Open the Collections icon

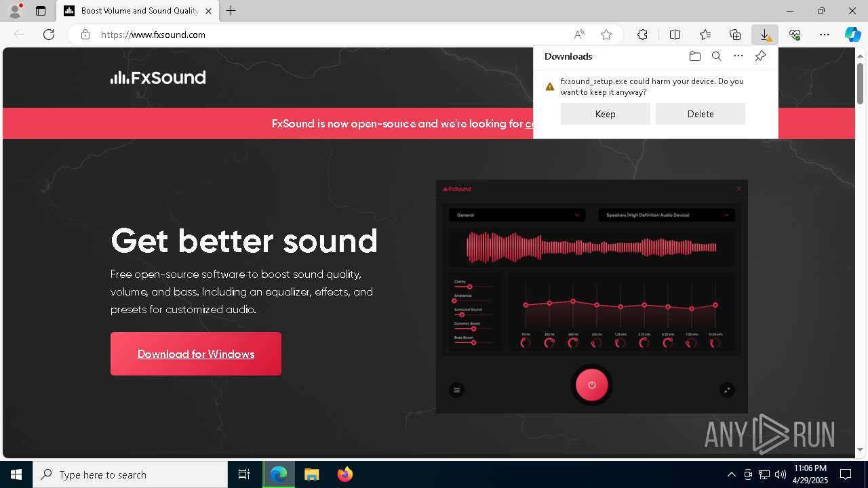click(x=735, y=35)
